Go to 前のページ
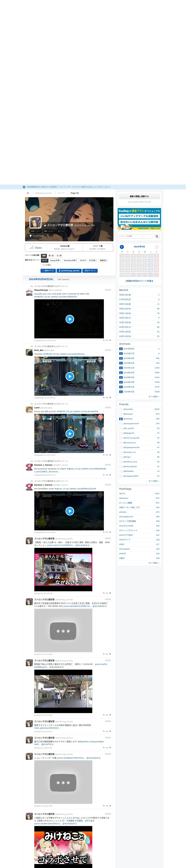This screenshot has height=868, width=186. tap(48, 271)
